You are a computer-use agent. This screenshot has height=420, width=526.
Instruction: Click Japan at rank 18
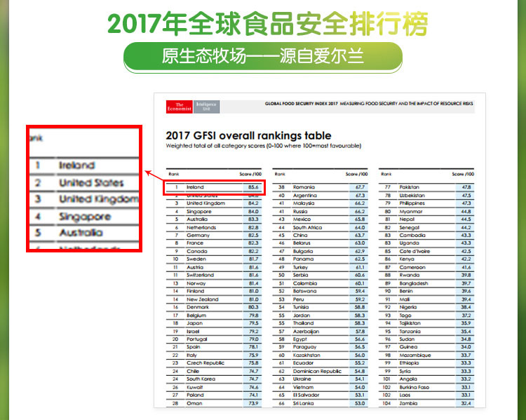coord(194,323)
